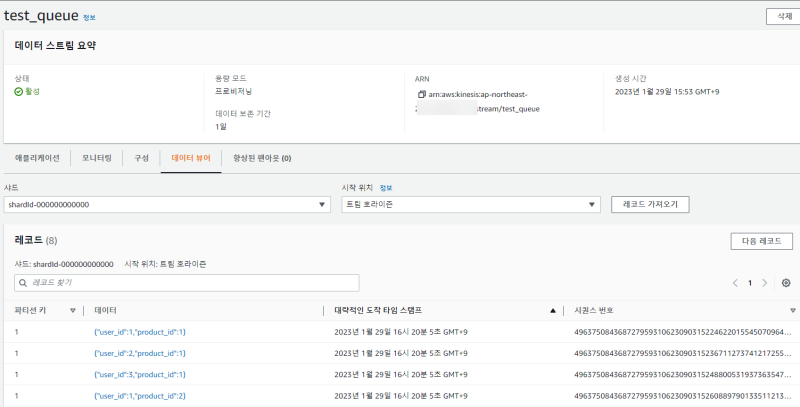The width and height of the screenshot is (800, 407).
Task: Go to the next page of records
Action: (765, 283)
